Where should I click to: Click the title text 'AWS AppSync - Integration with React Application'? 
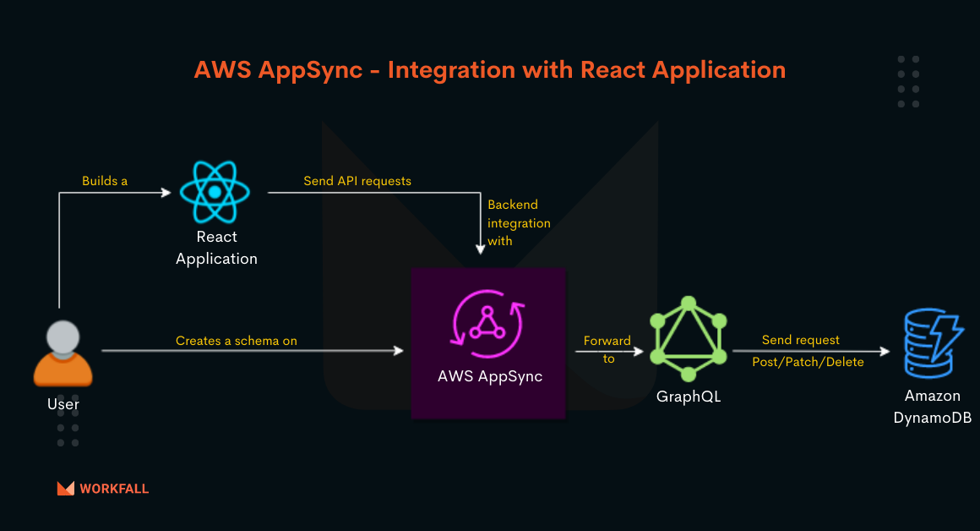tap(489, 69)
